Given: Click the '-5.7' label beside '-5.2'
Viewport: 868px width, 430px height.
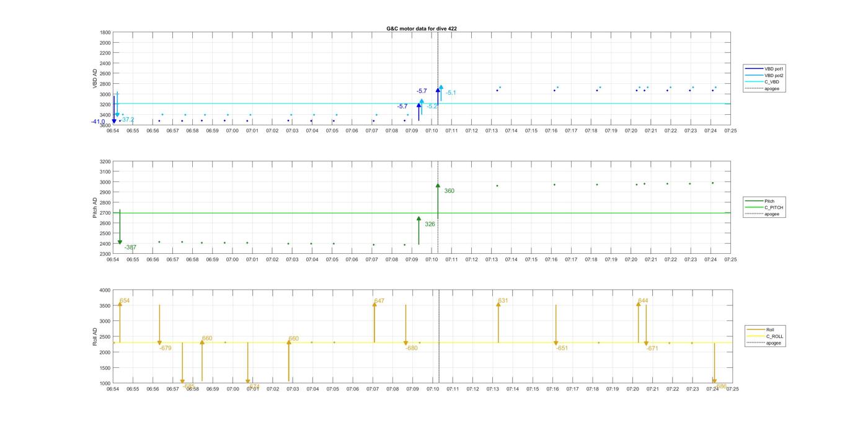Looking at the screenshot, I should (402, 106).
